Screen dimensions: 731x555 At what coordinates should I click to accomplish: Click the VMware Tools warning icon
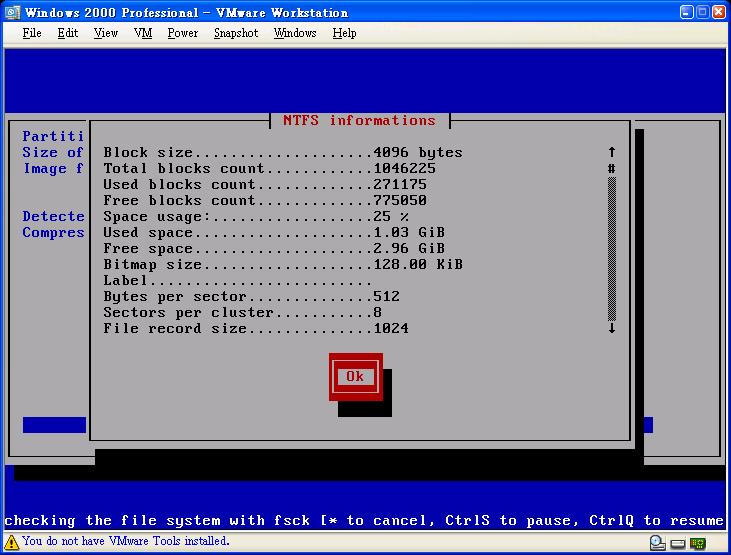click(x=11, y=542)
